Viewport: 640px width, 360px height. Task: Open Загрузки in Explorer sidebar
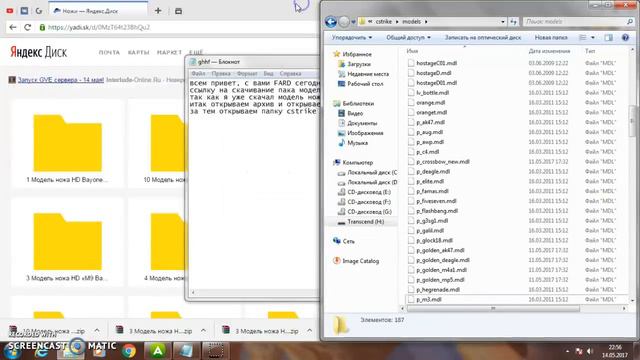[x=359, y=64]
